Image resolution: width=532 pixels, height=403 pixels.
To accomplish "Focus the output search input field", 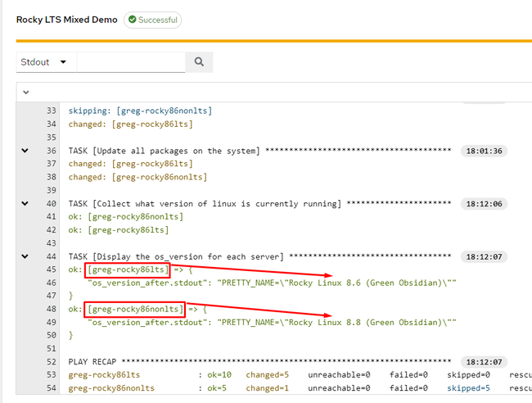I will coord(131,62).
